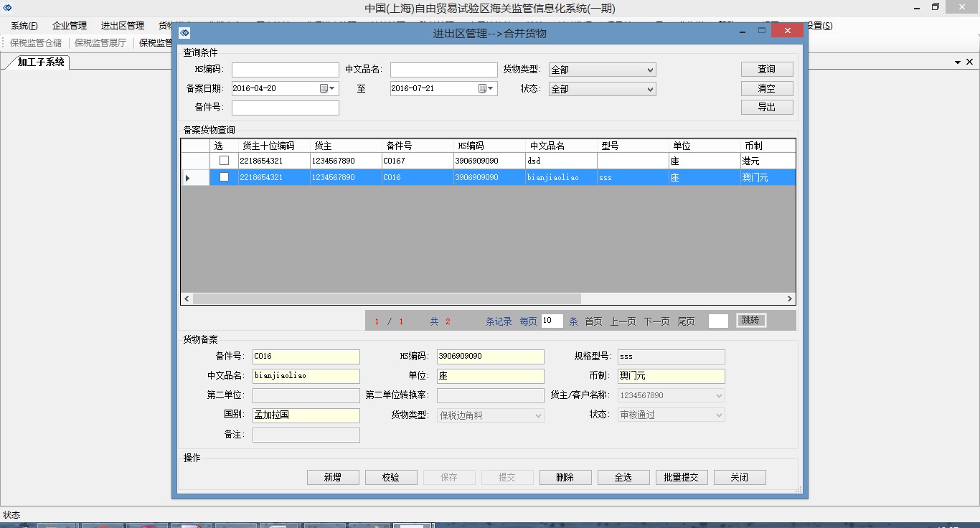Click the row indicator arrow of row C016
The height and width of the screenshot is (528, 980).
click(188, 177)
